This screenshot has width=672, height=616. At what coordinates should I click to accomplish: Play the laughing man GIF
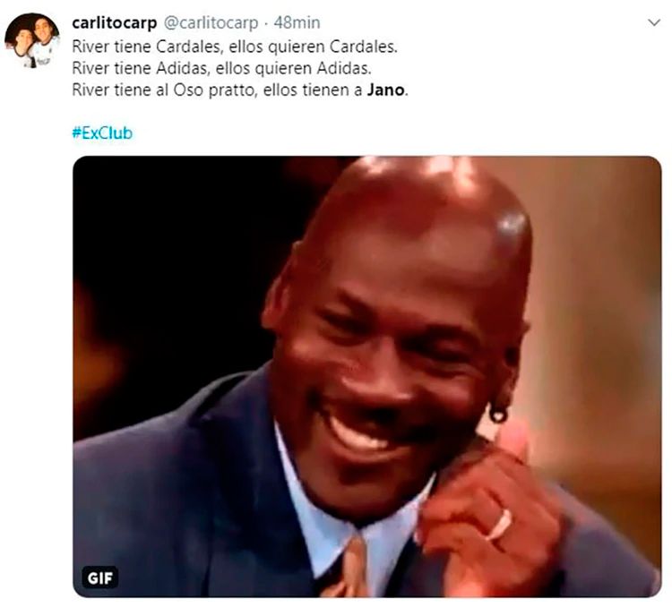(366, 376)
